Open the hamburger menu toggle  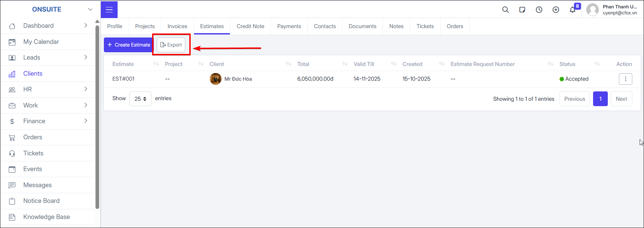(x=109, y=10)
